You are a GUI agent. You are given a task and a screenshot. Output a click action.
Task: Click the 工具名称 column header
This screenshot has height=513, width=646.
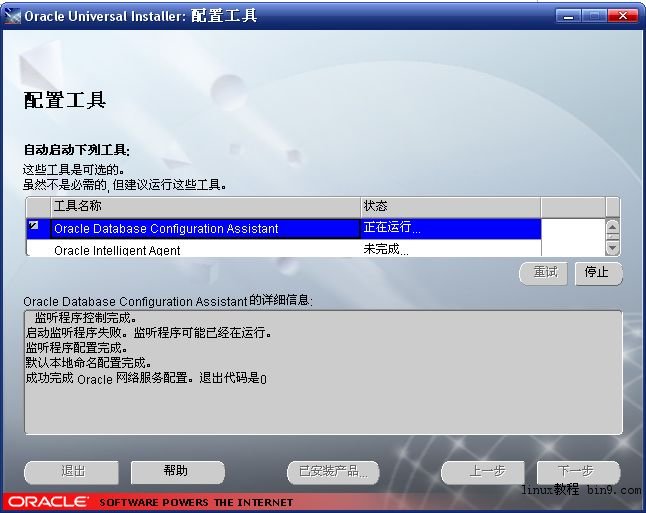[x=205, y=206]
